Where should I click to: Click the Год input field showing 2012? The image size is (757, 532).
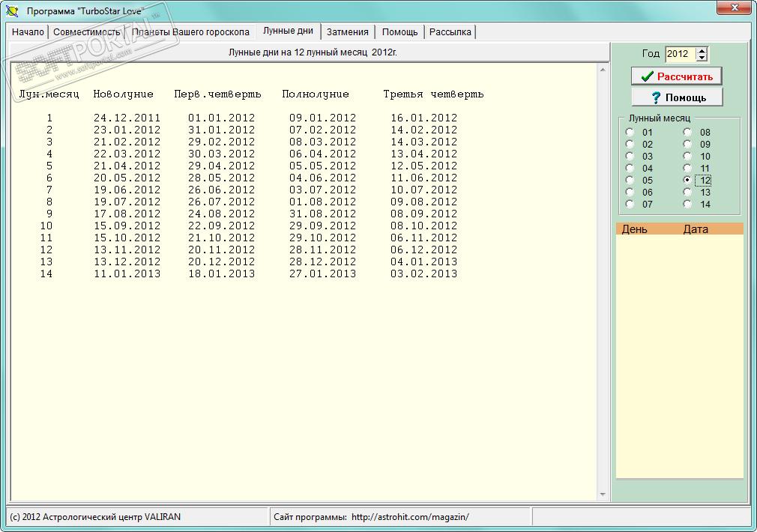681,54
